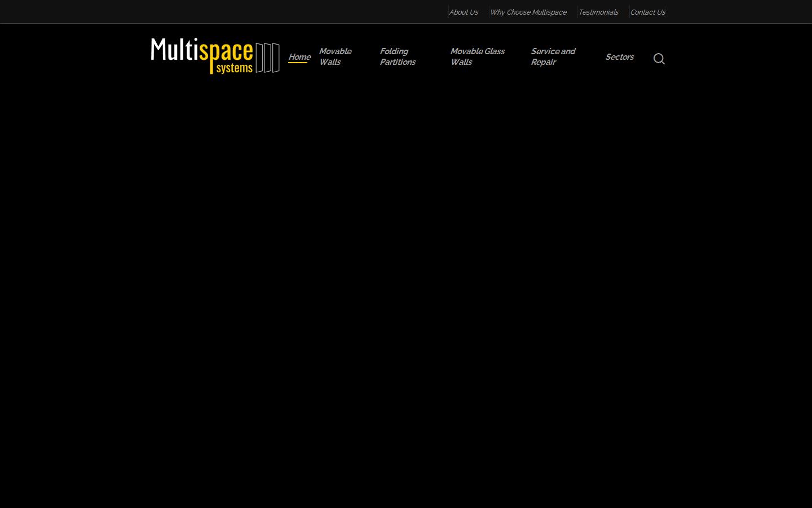This screenshot has width=812, height=508.
Task: Open the Sectors menu item
Action: pos(619,56)
